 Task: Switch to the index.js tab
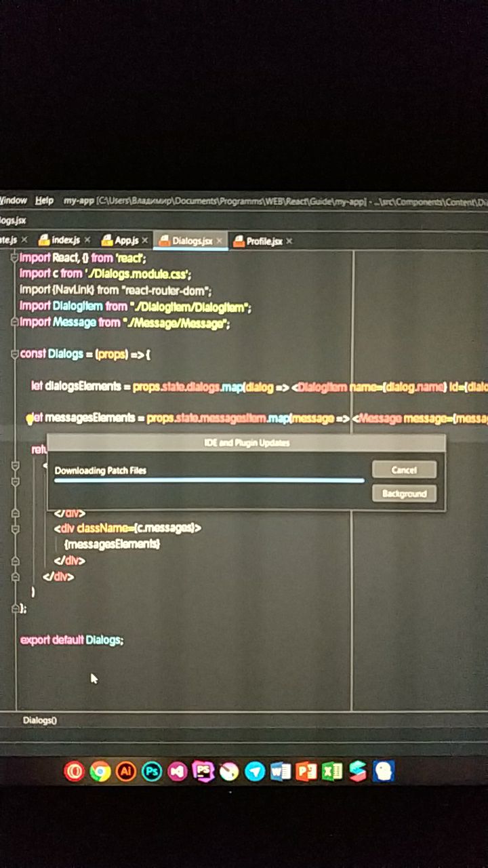pos(64,240)
